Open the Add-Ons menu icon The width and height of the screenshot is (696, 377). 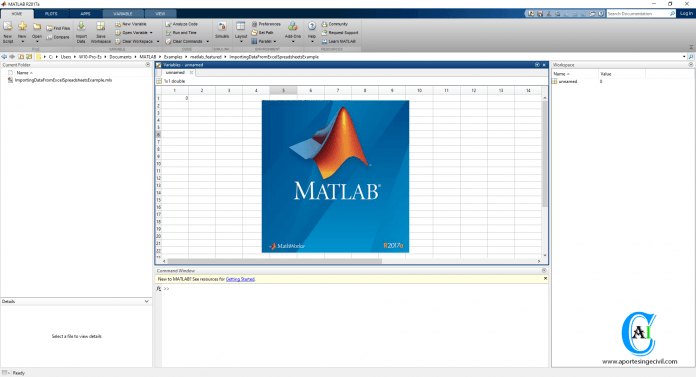pos(292,26)
